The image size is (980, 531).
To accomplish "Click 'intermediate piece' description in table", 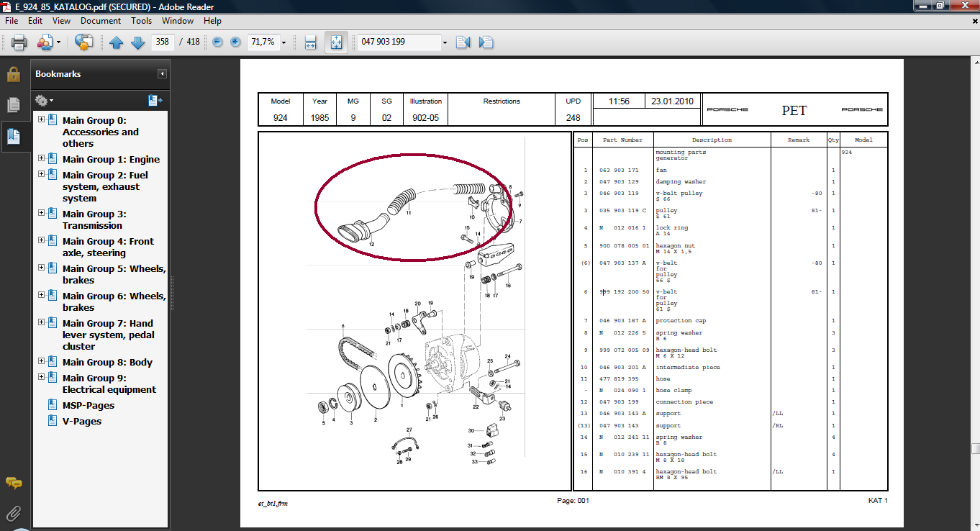I will [x=688, y=367].
